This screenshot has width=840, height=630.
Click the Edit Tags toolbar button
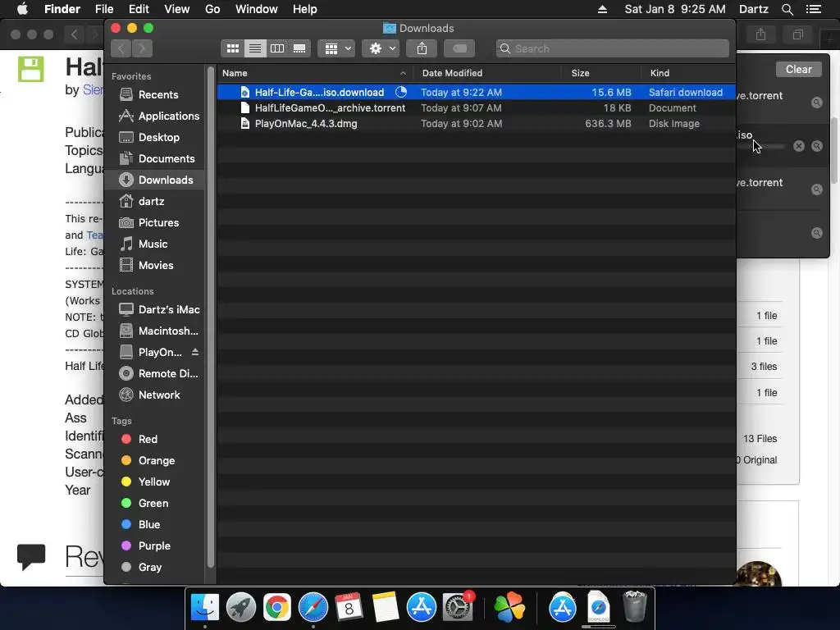coord(459,48)
